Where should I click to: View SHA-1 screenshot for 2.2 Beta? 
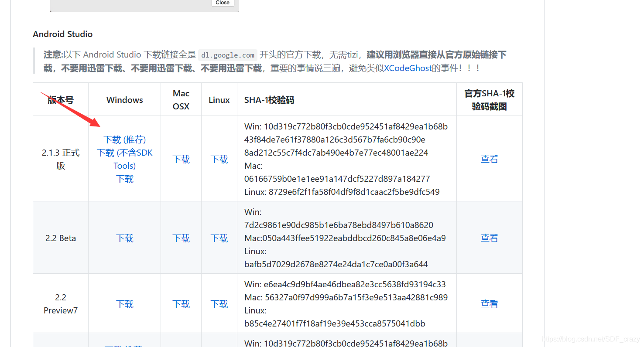(489, 238)
